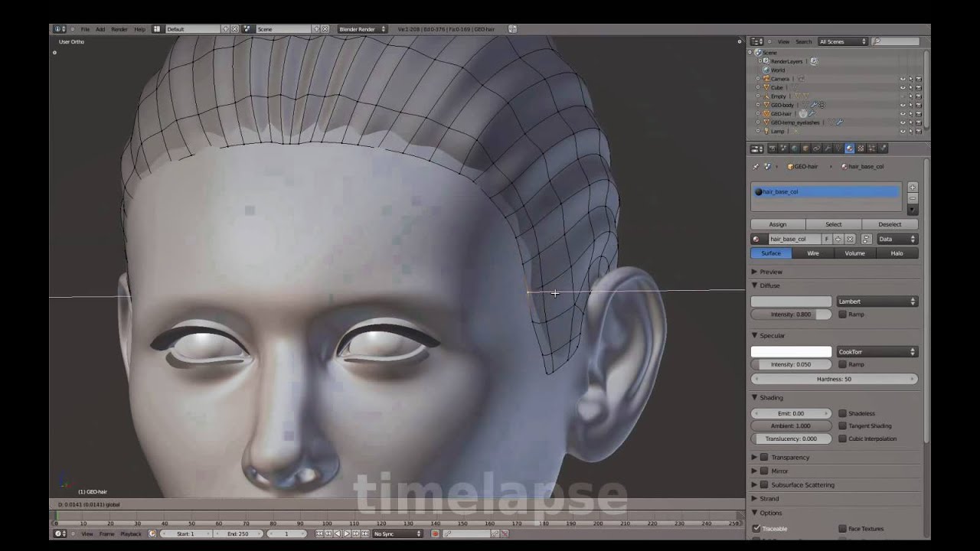Open the Help menu
The width and height of the screenshot is (980, 551).
tap(139, 29)
